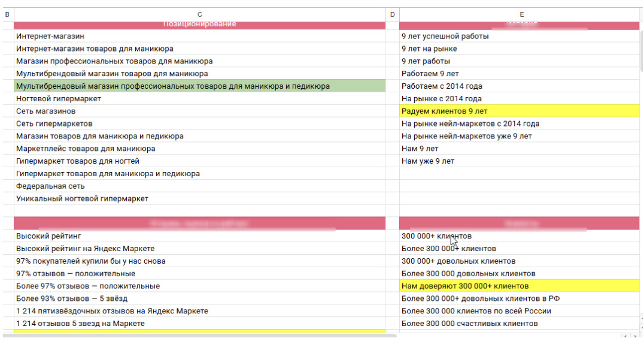The height and width of the screenshot is (338, 644).
Task: Select cell '9 лет работы'
Action: click(x=519, y=61)
